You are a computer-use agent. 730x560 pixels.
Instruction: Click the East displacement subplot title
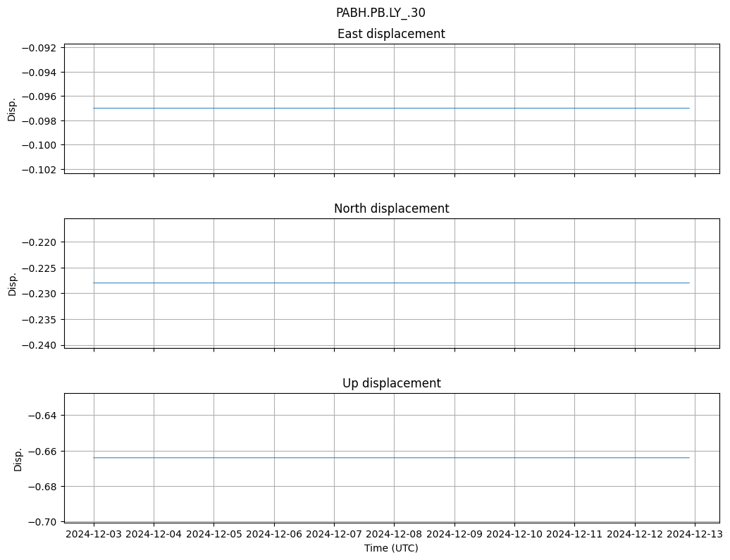(x=391, y=34)
